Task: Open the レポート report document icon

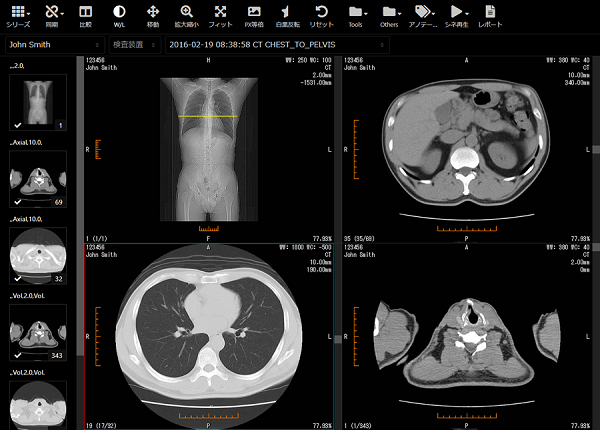Action: (490, 16)
